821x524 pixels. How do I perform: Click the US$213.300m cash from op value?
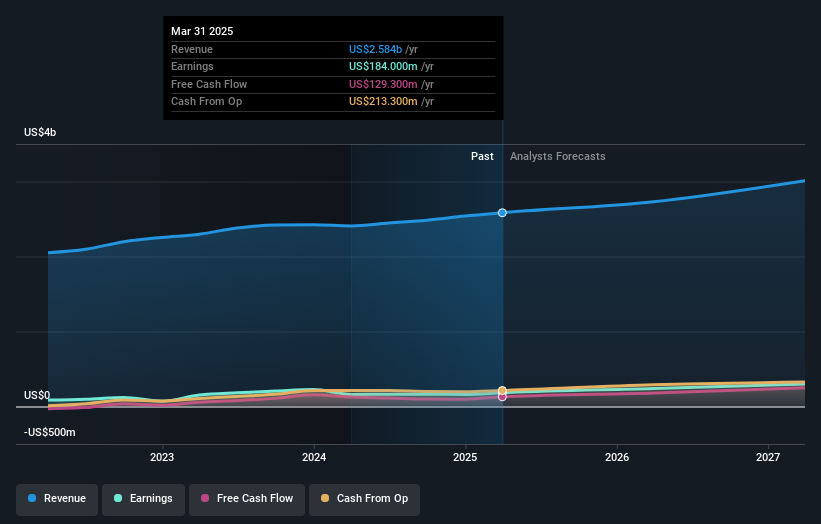click(x=383, y=102)
